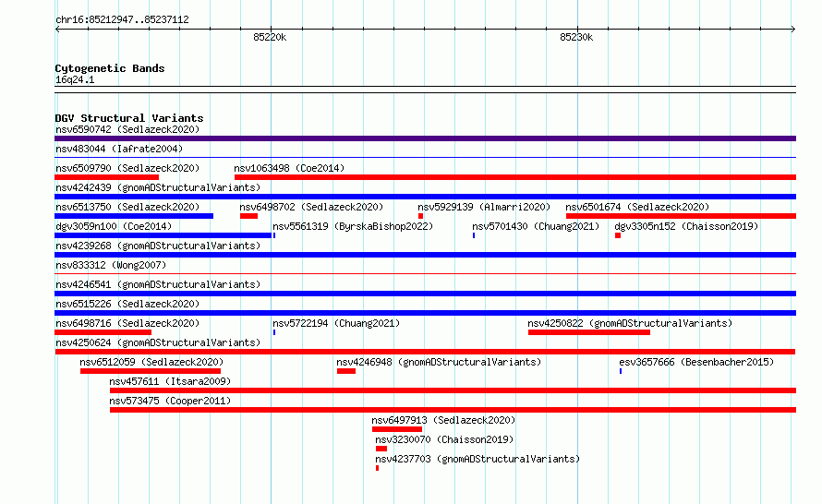This screenshot has height=504, width=822.
Task: Select red bar beneath nsv6501674
Action: click(681, 216)
